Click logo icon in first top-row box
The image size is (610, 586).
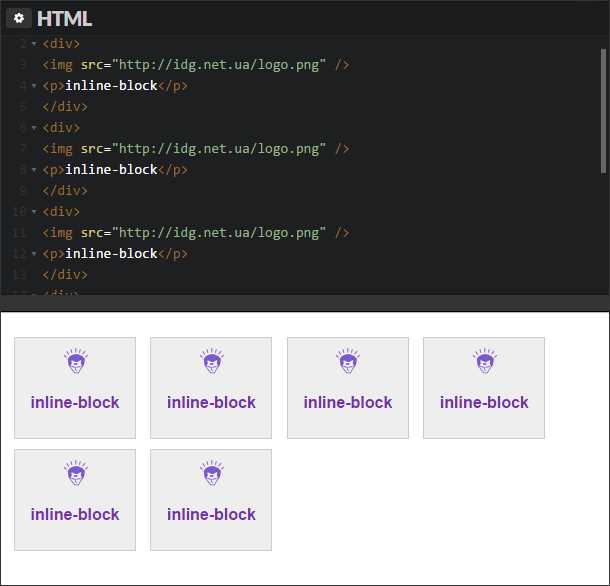coord(76,361)
